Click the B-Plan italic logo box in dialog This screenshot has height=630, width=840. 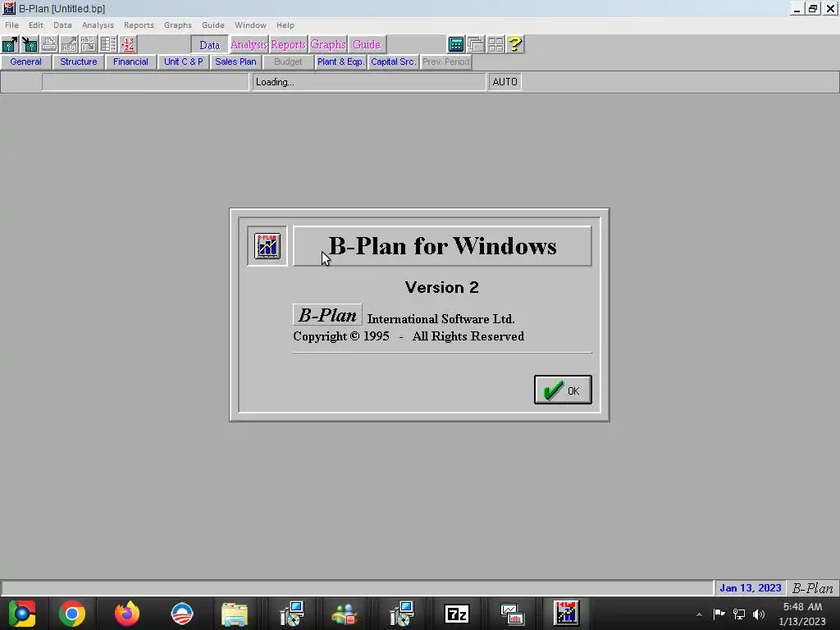click(327, 315)
